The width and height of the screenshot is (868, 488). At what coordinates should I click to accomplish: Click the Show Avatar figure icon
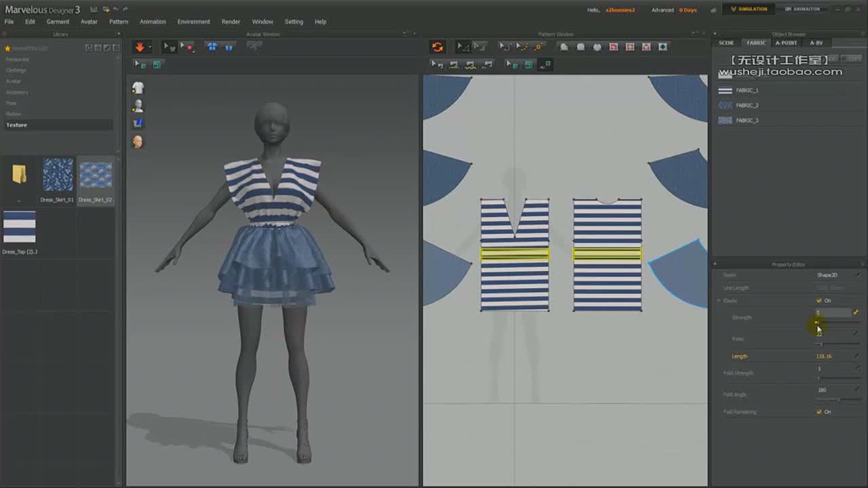[x=138, y=106]
